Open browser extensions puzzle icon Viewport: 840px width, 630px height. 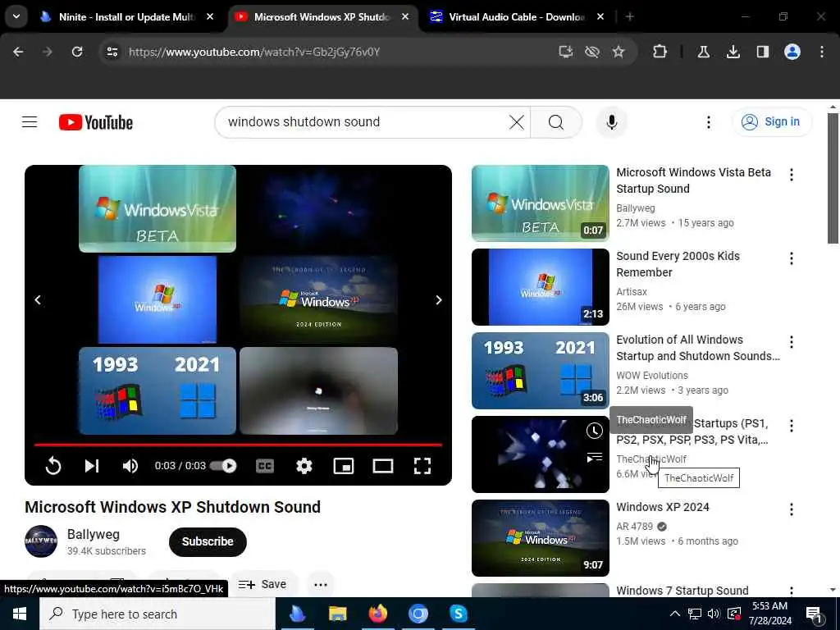tap(660, 52)
